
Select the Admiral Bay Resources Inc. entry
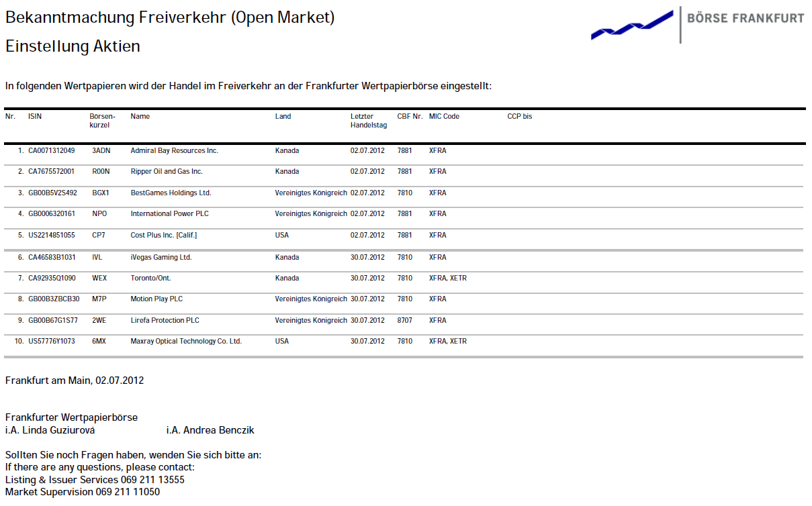[x=175, y=150]
